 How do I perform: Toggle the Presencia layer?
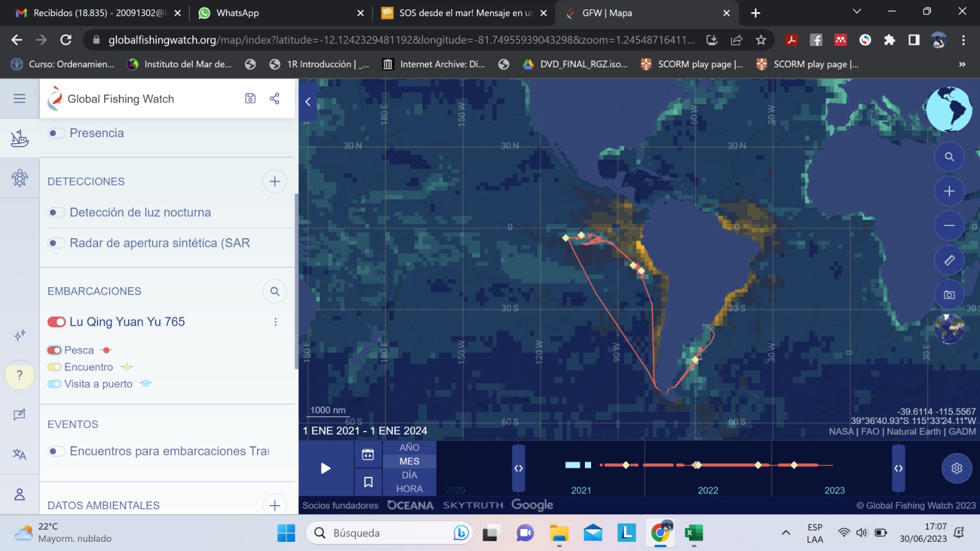(56, 133)
